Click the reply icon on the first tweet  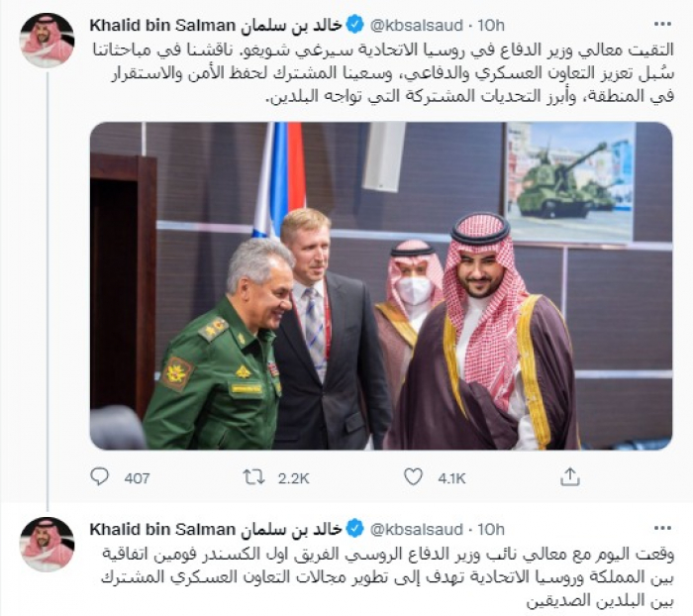coord(99,477)
